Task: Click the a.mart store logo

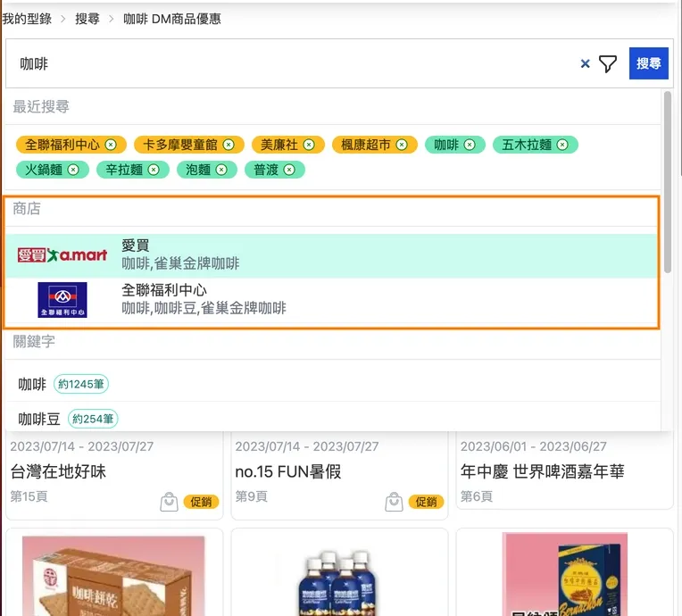Action: pos(62,255)
